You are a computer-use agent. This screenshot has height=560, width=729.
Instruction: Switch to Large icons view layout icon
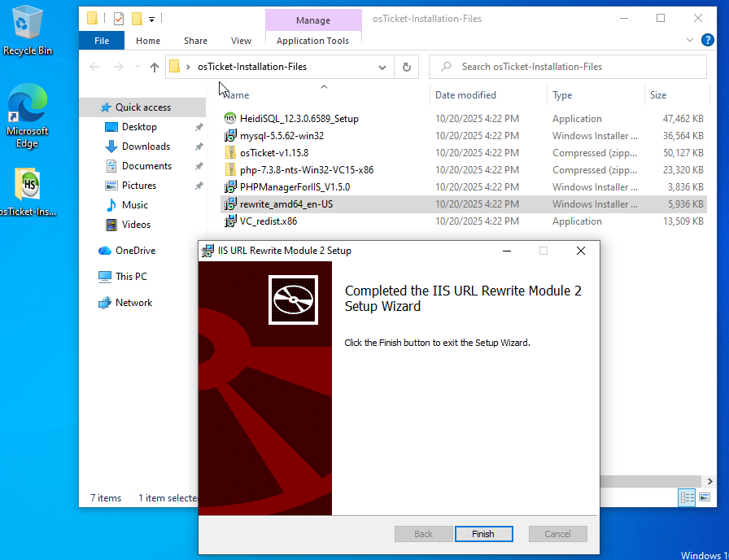705,497
